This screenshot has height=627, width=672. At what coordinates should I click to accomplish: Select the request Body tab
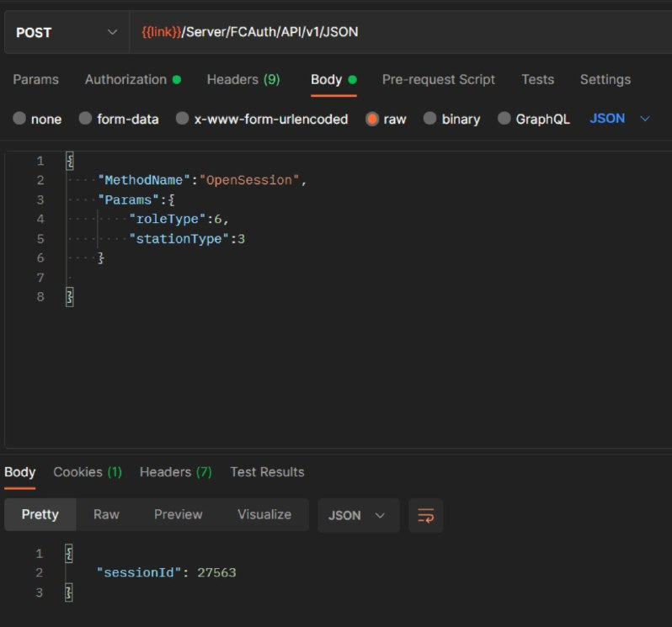(x=333, y=80)
